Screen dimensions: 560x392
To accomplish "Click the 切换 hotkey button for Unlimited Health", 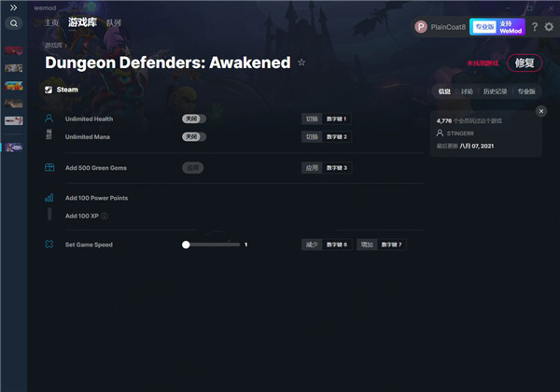I will coord(312,119).
